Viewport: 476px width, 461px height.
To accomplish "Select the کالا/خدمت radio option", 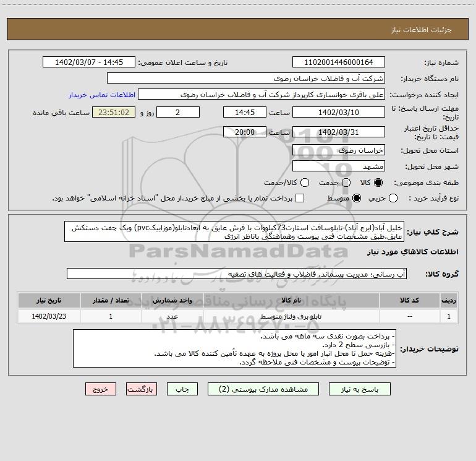I will click(305, 183).
